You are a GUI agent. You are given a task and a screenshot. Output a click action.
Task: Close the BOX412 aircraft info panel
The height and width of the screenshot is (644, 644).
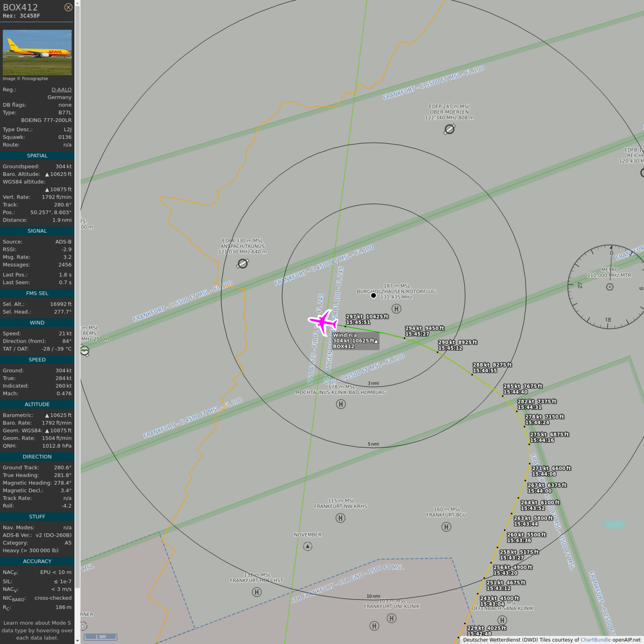coord(68,7)
